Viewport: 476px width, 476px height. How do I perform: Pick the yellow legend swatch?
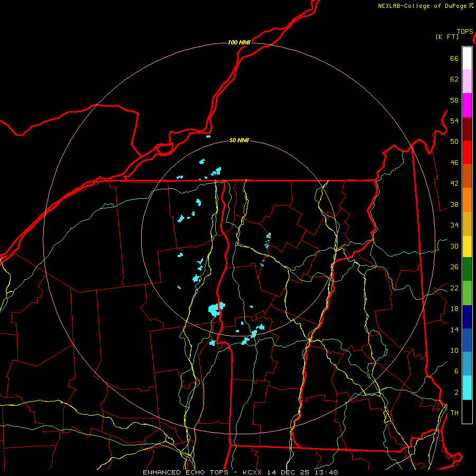[x=467, y=246]
